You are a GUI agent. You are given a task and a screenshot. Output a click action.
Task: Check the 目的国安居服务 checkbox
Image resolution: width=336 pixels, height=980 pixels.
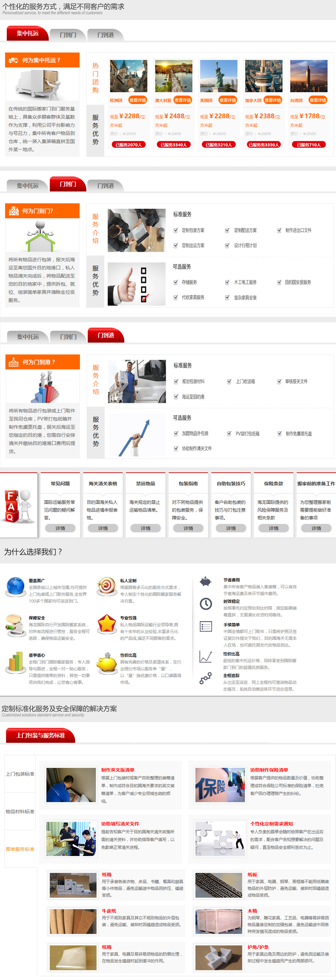[279, 282]
